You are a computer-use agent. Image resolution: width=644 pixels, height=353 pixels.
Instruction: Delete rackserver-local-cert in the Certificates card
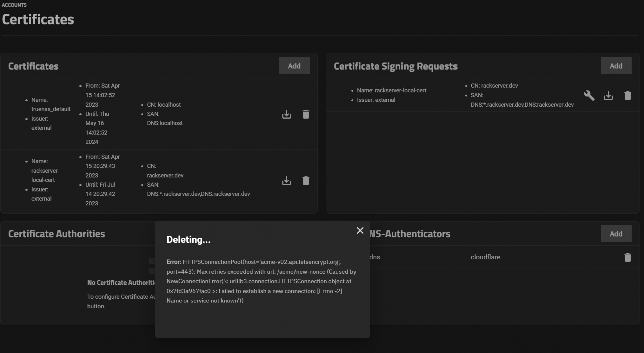306,181
